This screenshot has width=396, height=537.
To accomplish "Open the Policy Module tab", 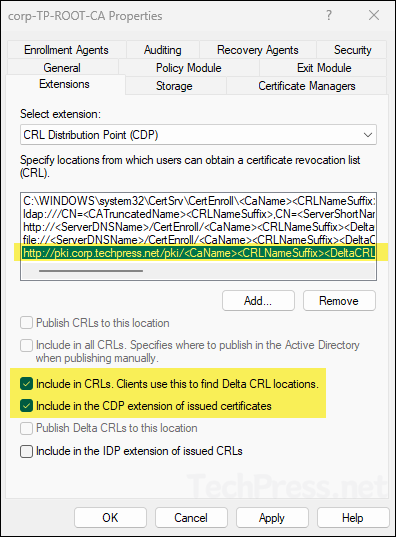I will click(x=189, y=68).
